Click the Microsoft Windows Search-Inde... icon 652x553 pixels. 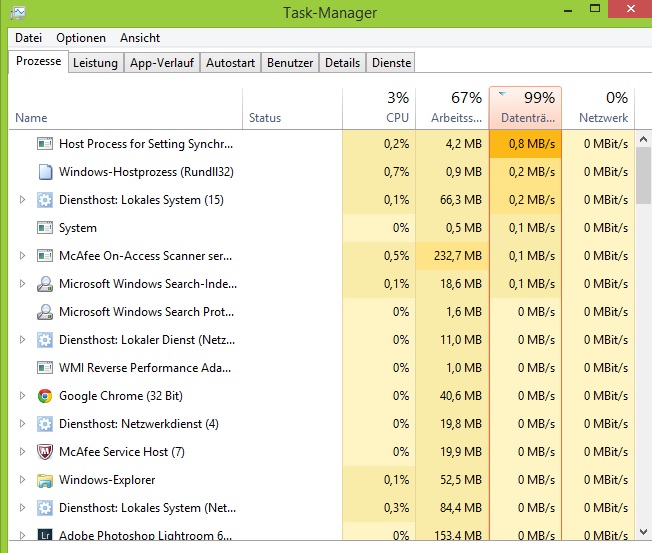tap(45, 284)
